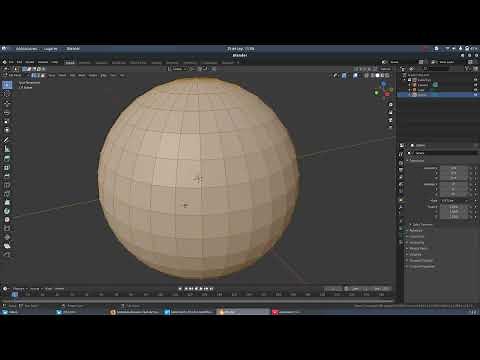Click the Scale Z value field
Image resolution: width=480 pixels, height=360 pixels.
coord(454,217)
